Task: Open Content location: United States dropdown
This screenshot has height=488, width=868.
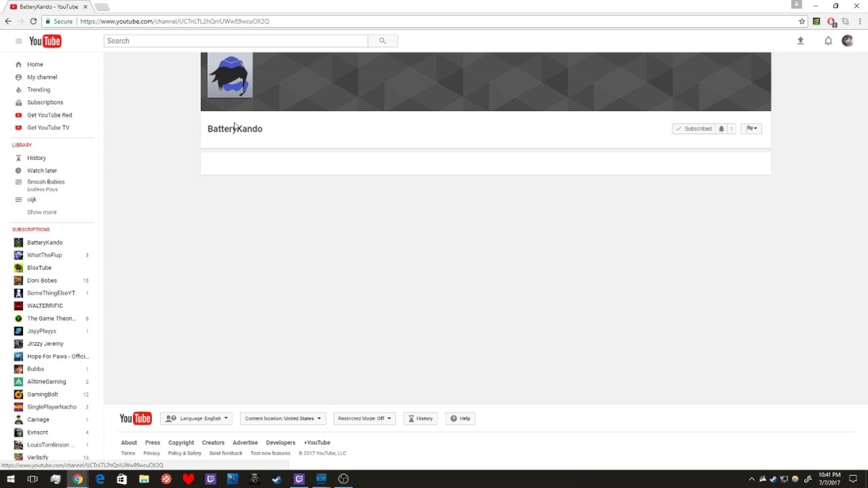Action: tap(283, 419)
